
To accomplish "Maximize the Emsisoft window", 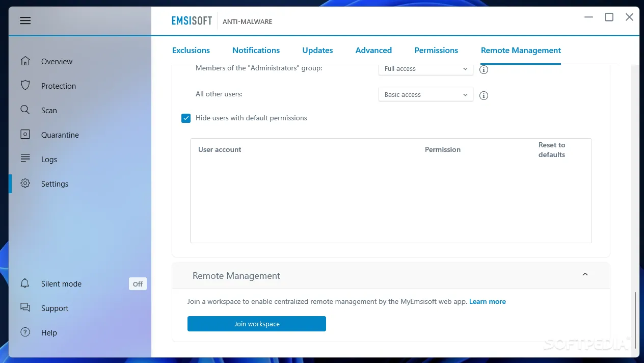I will [609, 17].
